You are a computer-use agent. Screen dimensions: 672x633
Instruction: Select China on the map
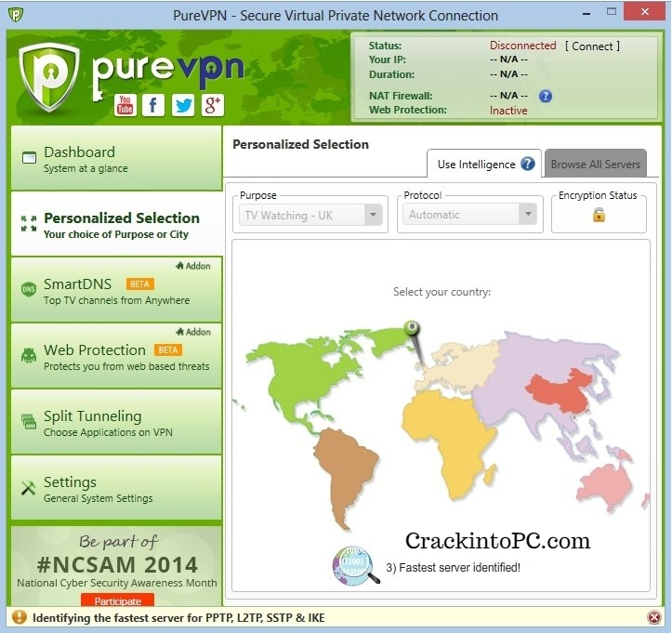pyautogui.click(x=560, y=392)
